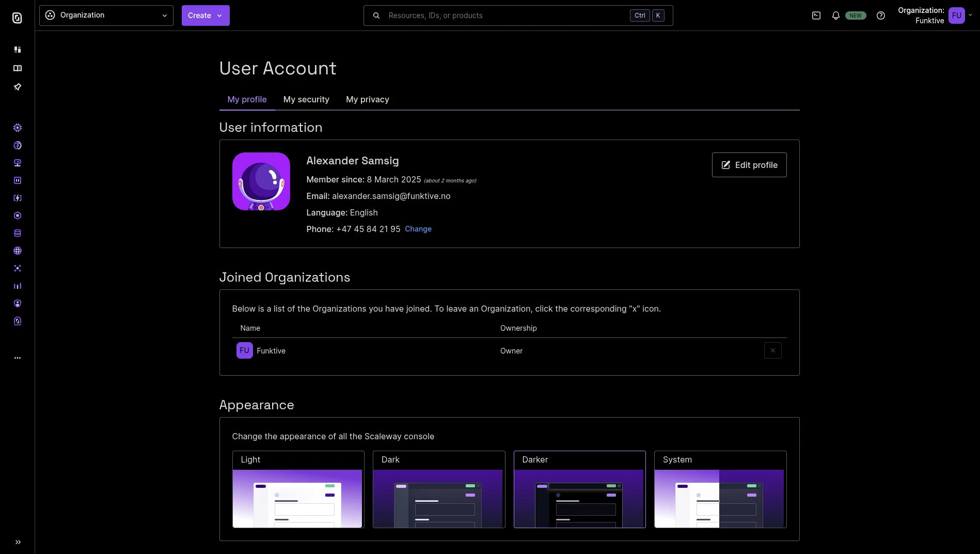Switch to the My privacy tab

coord(368,99)
